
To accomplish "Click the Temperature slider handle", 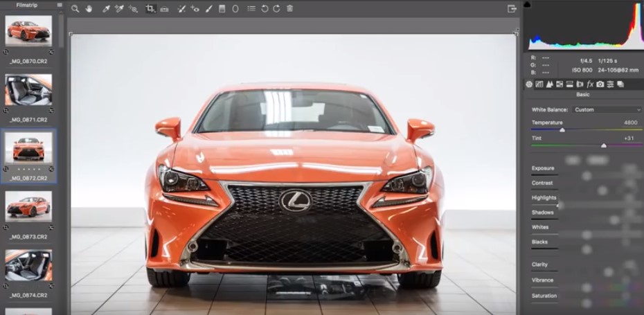I will point(562,129).
